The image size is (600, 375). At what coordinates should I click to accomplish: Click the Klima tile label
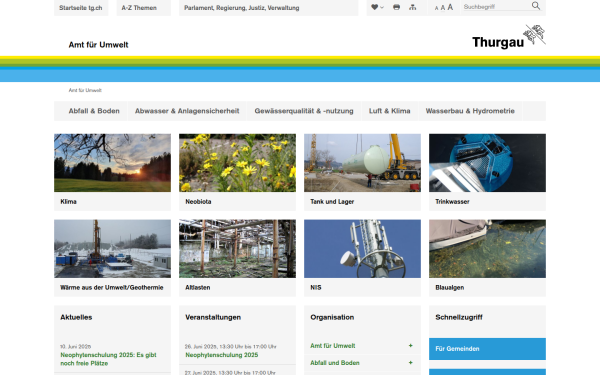[68, 202]
